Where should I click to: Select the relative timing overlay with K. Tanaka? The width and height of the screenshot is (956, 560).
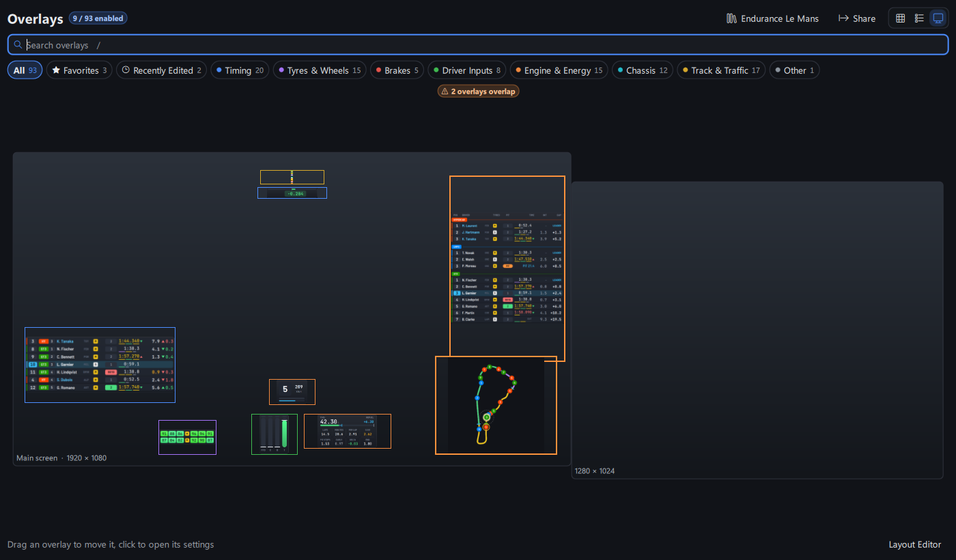[100, 365]
